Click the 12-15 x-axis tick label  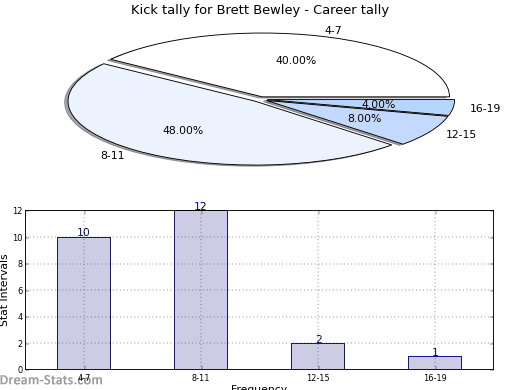pos(318,378)
